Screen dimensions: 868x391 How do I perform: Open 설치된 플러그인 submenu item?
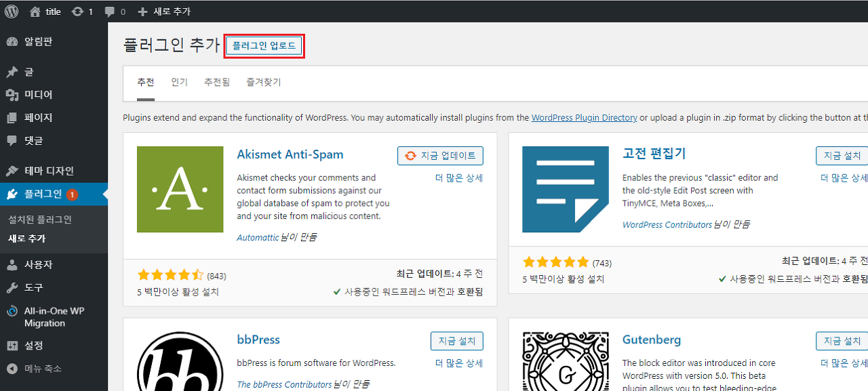40,220
